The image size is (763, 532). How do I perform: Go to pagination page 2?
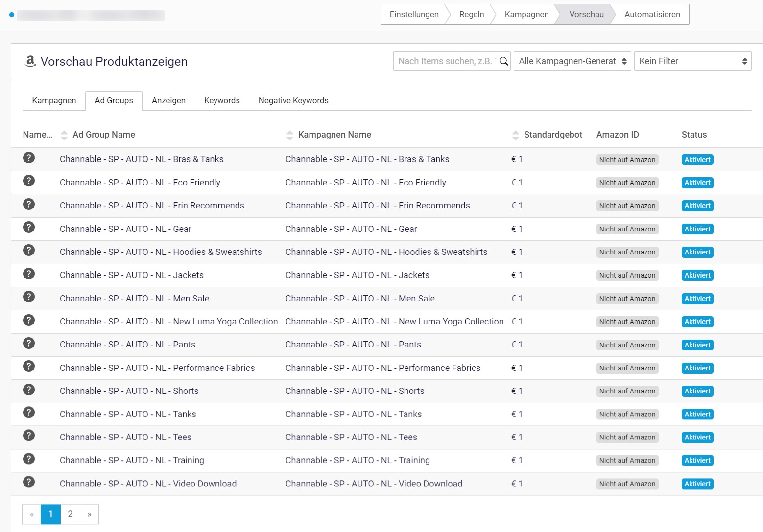(x=70, y=514)
